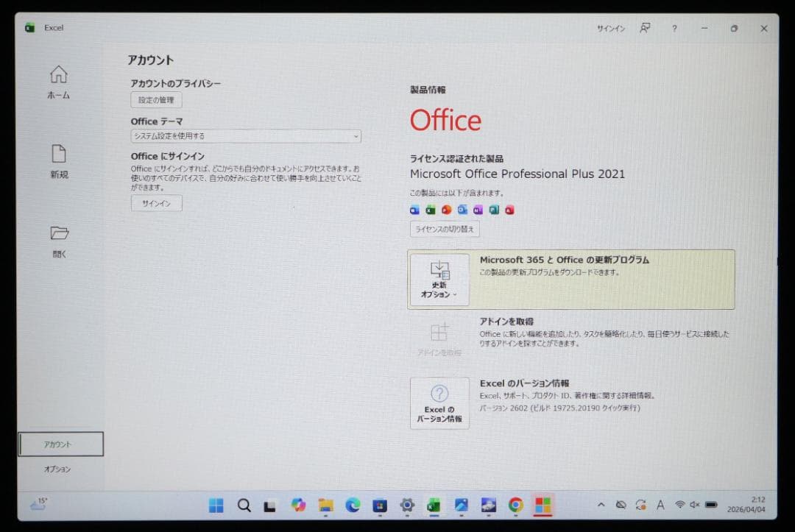
Task: Open Settings gear on the taskbar
Action: point(407,506)
